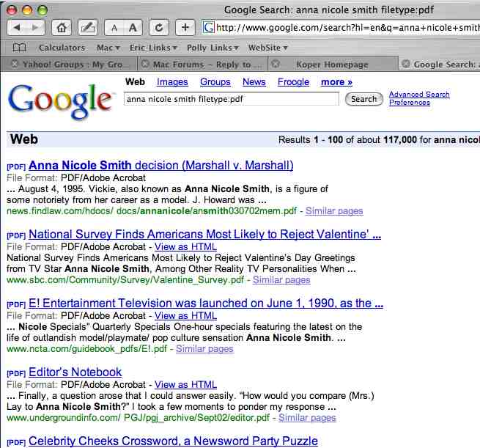Open the bookmarks library book icon
Screen dimensions: 480x448
click(19, 48)
